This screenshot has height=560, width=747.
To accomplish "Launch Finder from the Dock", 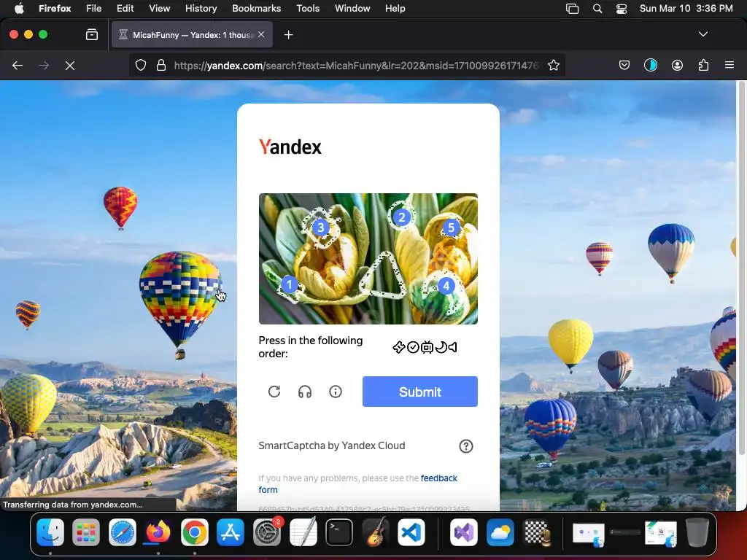I will click(50, 532).
